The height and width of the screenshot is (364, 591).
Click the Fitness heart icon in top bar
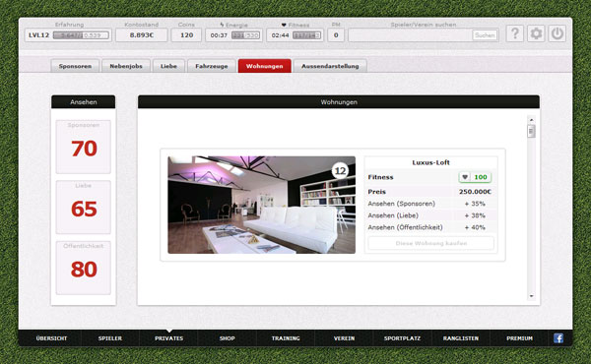284,25
